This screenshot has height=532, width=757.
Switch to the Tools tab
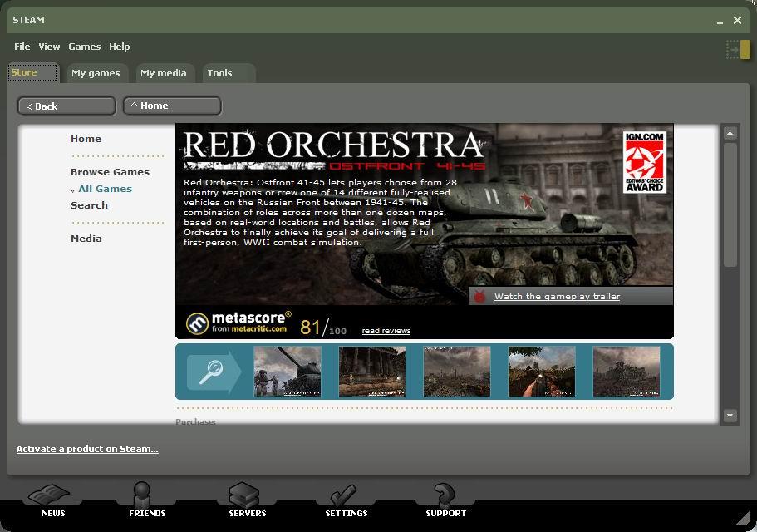(x=228, y=73)
